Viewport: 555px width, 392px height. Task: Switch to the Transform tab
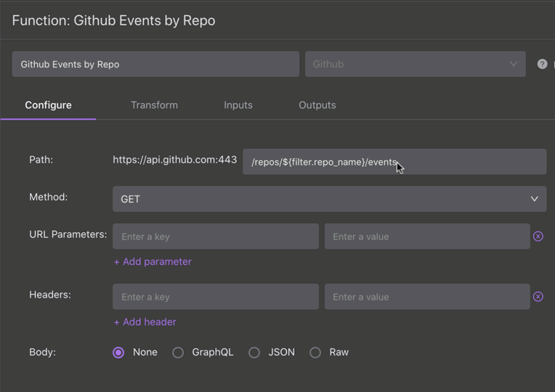[x=154, y=105]
